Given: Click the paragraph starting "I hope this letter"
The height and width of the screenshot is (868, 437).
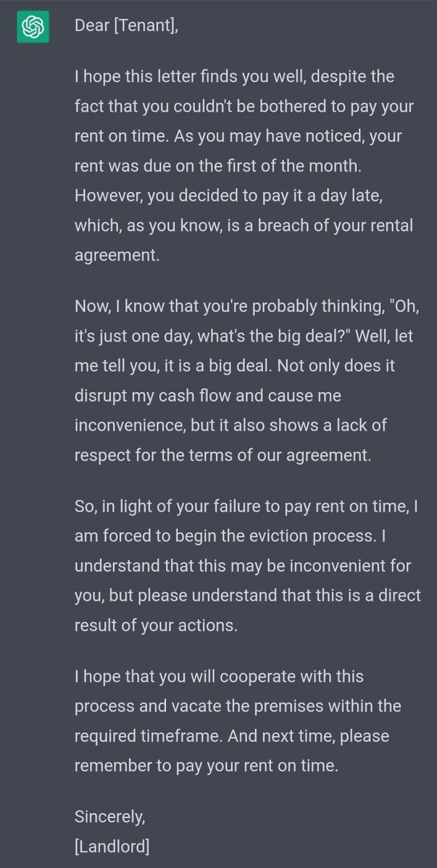Looking at the screenshot, I should [243, 165].
